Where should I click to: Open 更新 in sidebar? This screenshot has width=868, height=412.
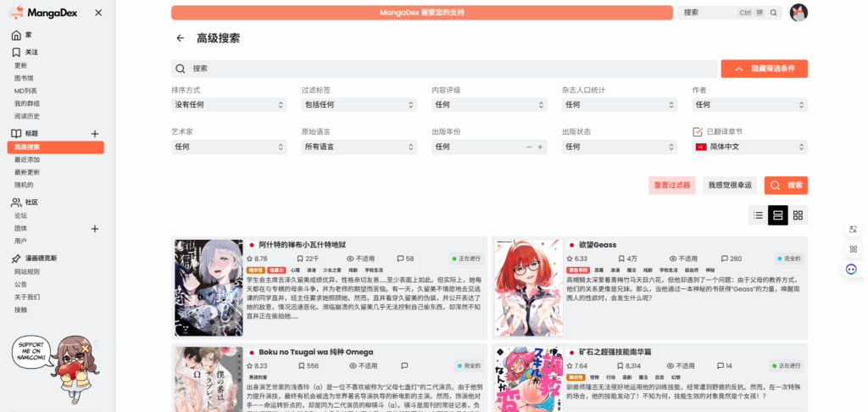pyautogui.click(x=20, y=65)
